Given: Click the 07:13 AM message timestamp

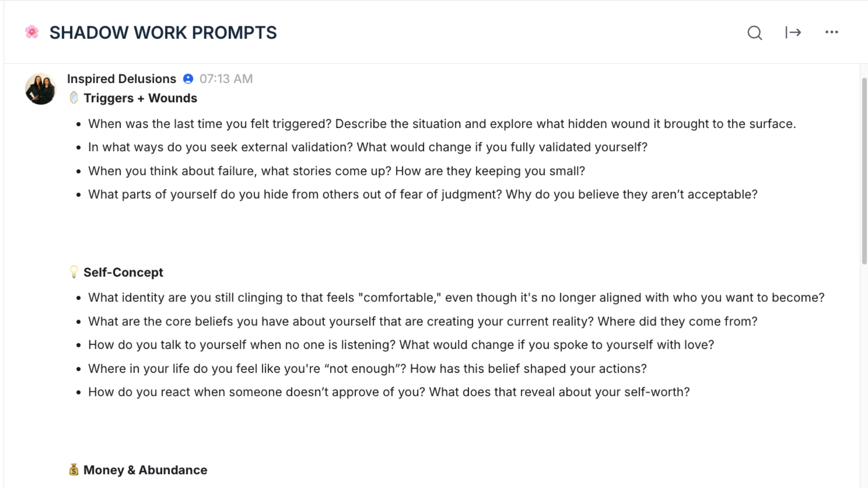Looking at the screenshot, I should (226, 79).
